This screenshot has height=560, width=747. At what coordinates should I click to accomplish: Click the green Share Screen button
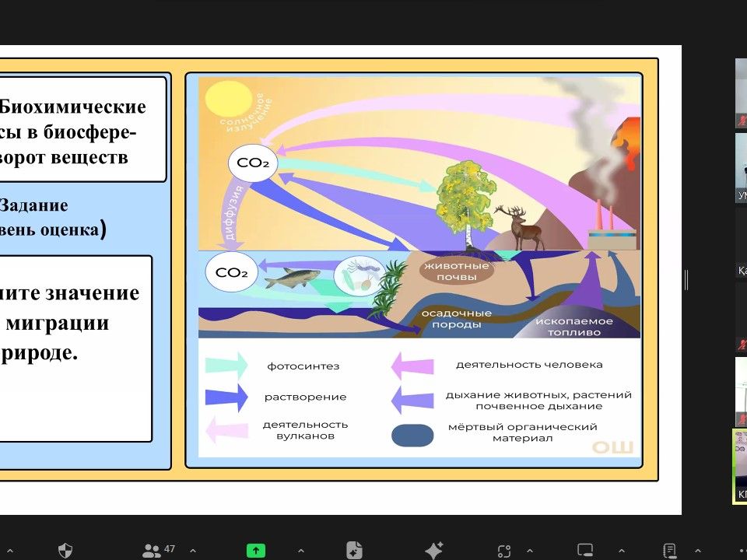pos(256,550)
